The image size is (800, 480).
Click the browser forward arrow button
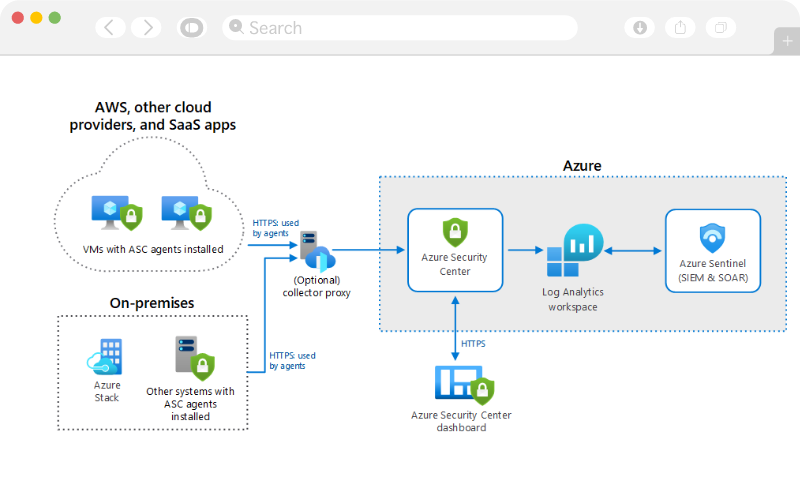coord(146,27)
